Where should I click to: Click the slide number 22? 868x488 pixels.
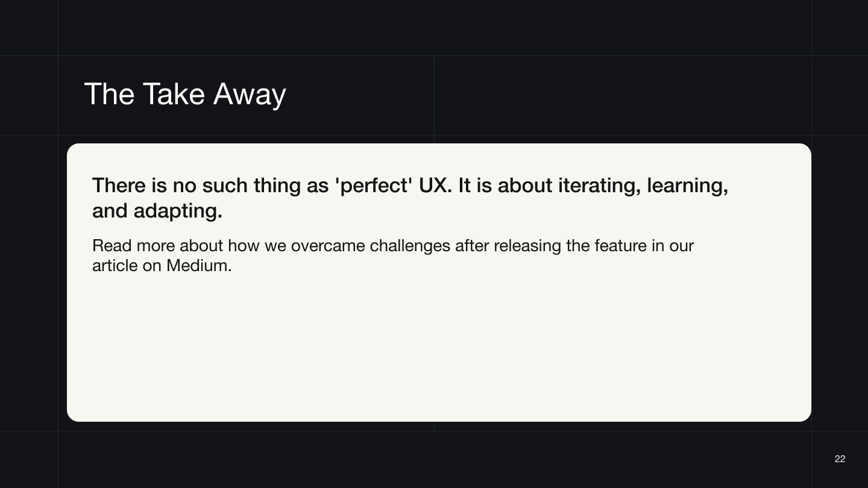point(840,459)
